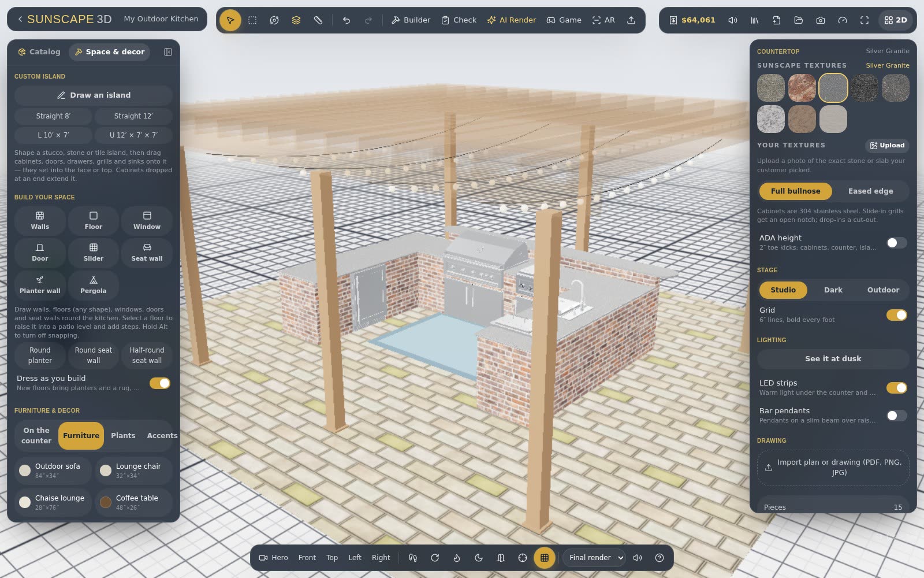
Task: Disable LED strips toggle
Action: point(896,388)
